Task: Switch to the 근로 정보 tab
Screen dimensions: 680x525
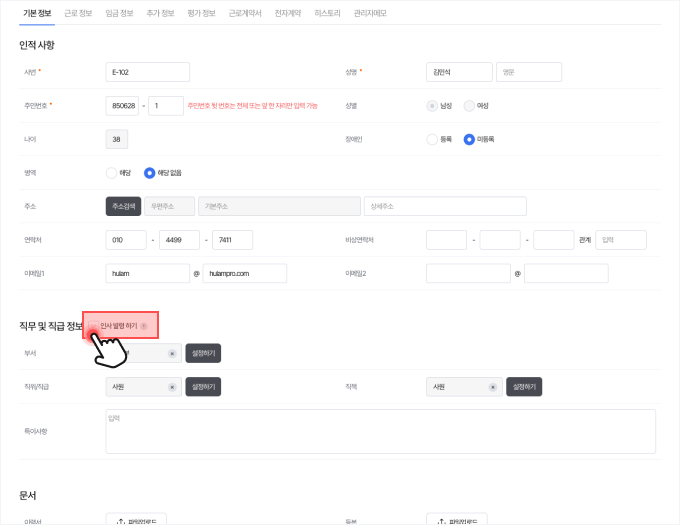Action: 78,13
